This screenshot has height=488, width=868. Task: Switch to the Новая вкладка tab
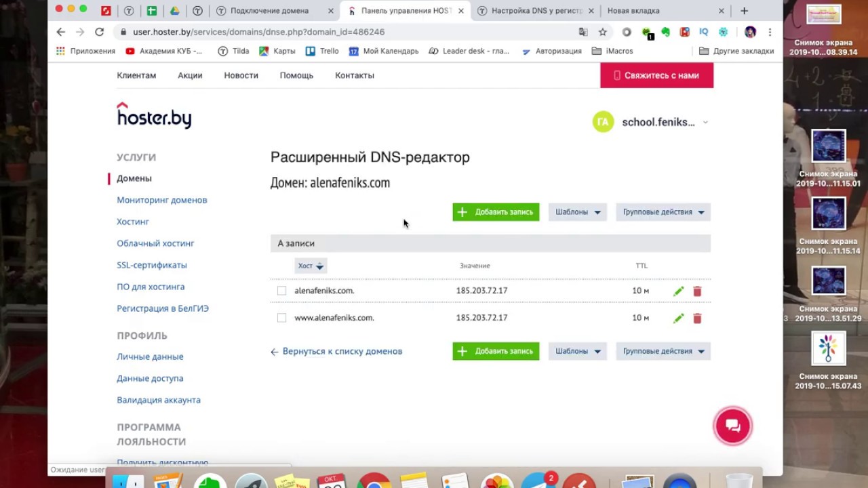coord(633,11)
